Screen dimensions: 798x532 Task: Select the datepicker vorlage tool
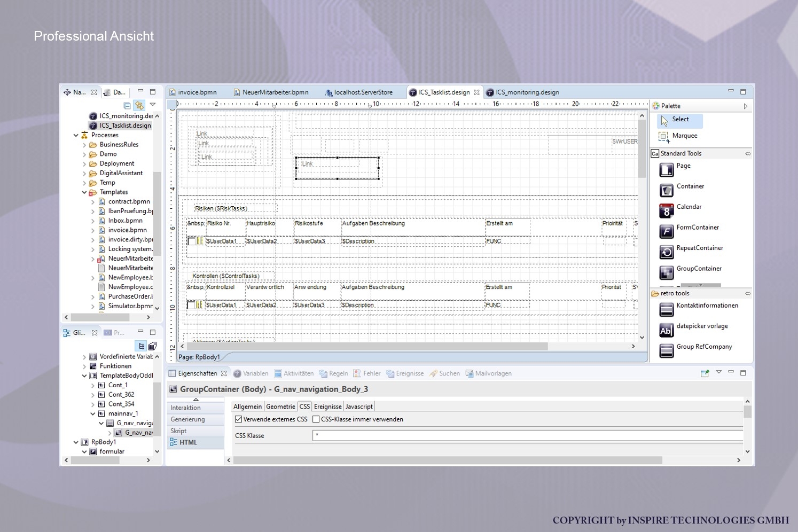pos(701,326)
